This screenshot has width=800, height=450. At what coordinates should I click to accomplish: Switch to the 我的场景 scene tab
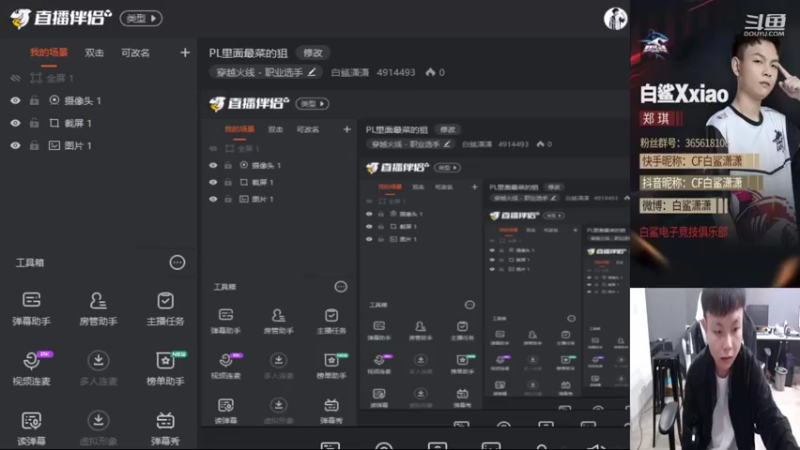tap(48, 53)
